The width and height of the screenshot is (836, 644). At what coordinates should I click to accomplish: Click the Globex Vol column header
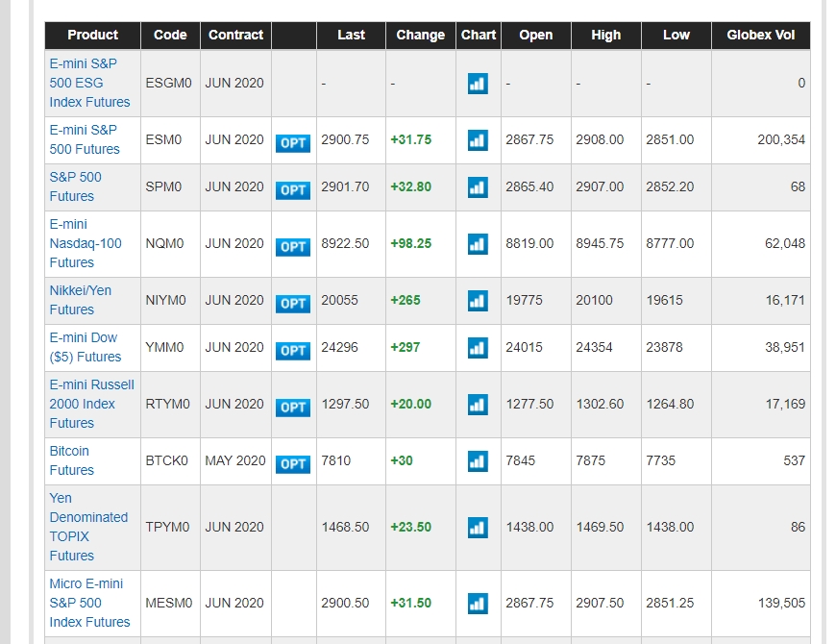(x=760, y=35)
